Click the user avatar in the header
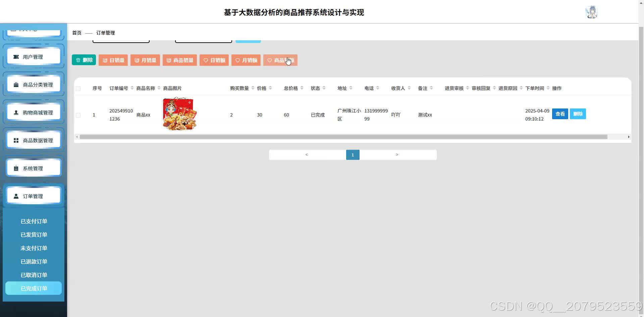 [x=591, y=12]
